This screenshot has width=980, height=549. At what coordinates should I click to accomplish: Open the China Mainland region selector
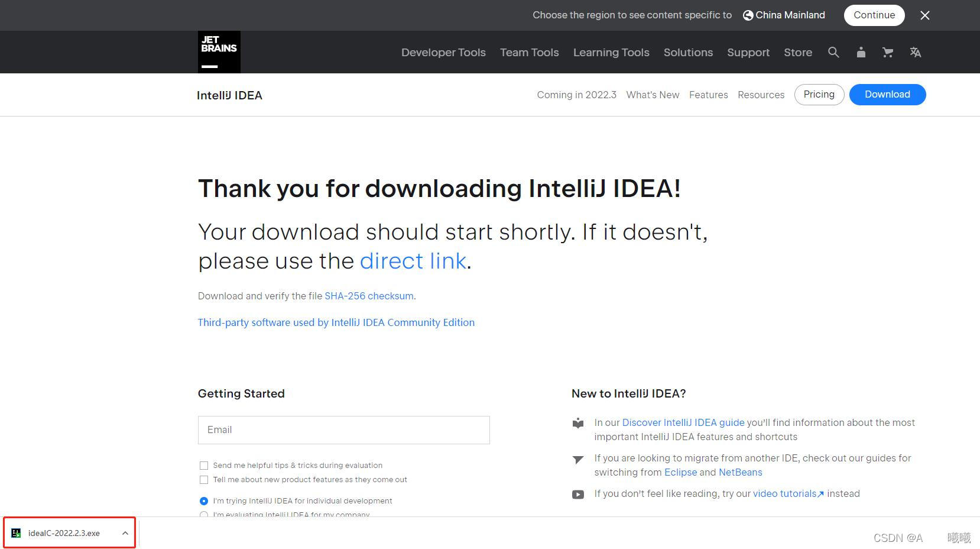coord(784,15)
